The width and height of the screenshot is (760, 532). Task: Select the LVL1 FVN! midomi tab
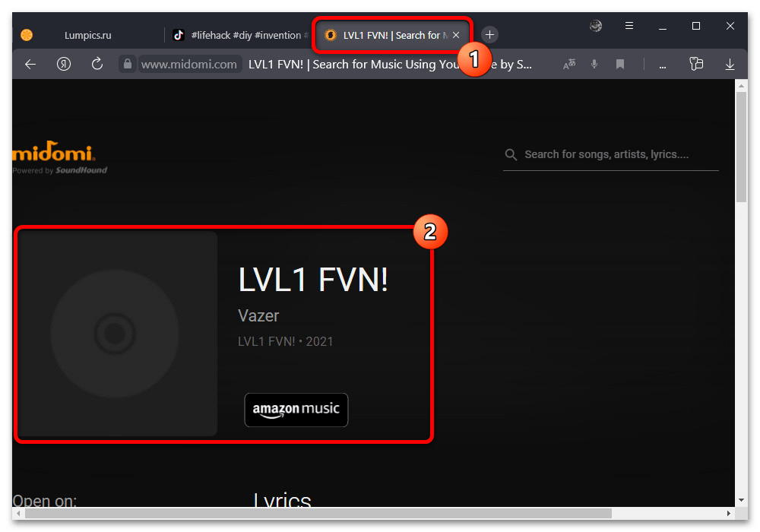[x=392, y=36]
